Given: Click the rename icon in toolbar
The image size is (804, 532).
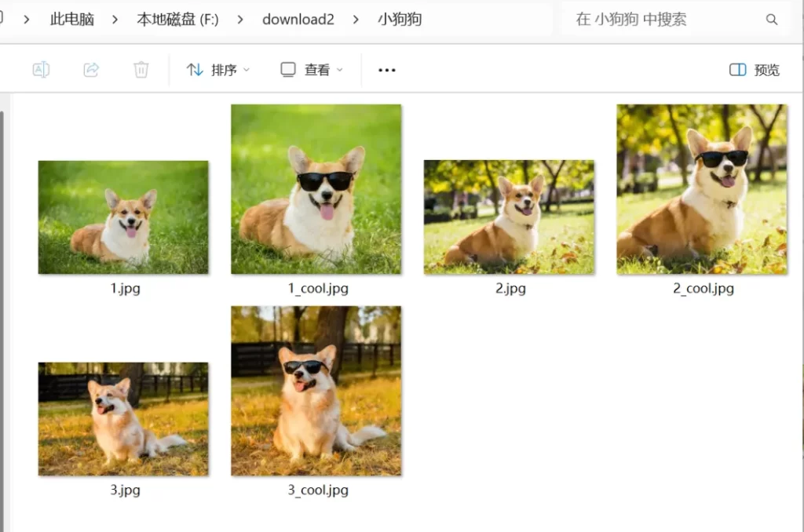Looking at the screenshot, I should (41, 70).
